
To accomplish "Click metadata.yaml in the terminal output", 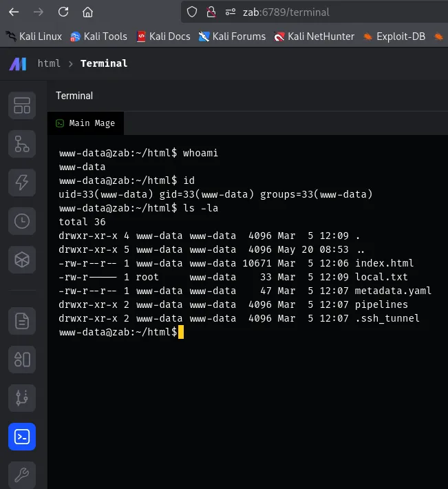I will pyautogui.click(x=393, y=291).
